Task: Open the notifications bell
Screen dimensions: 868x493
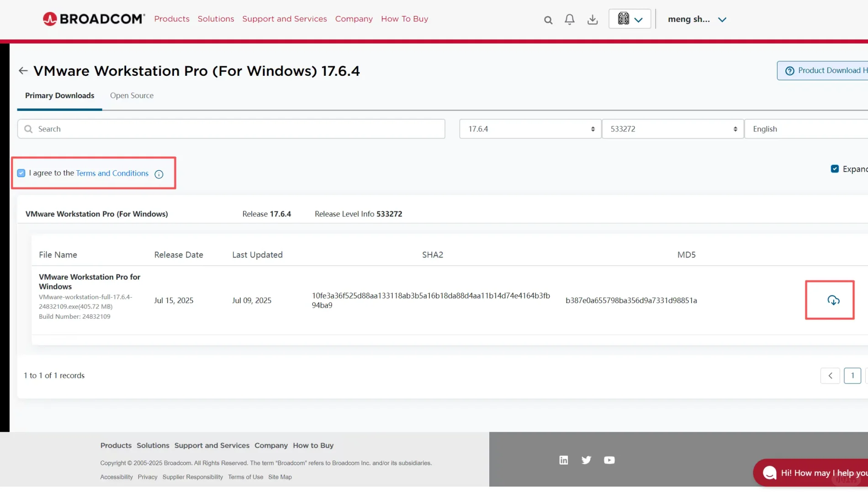Action: tap(570, 19)
